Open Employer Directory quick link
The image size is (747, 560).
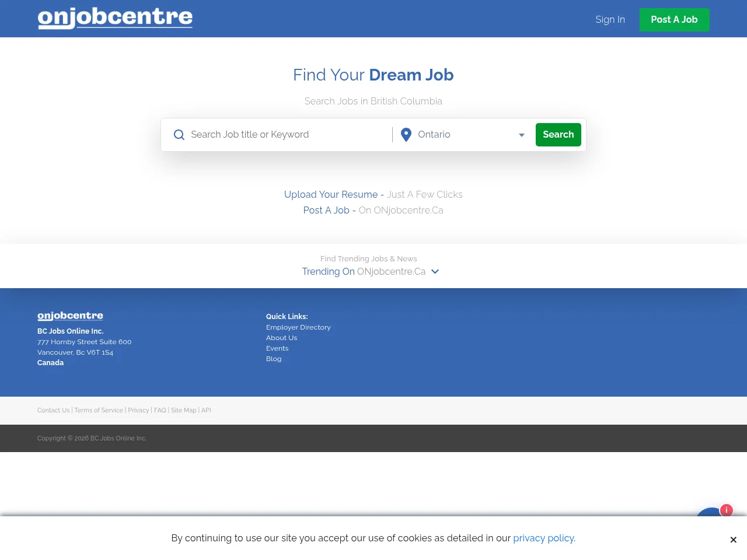pyautogui.click(x=298, y=327)
